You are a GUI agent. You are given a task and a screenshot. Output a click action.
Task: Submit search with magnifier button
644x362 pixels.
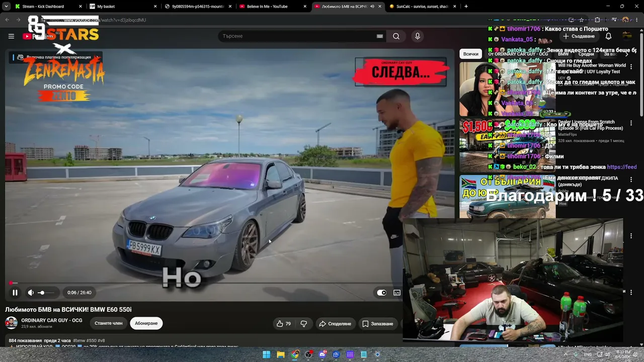click(396, 36)
